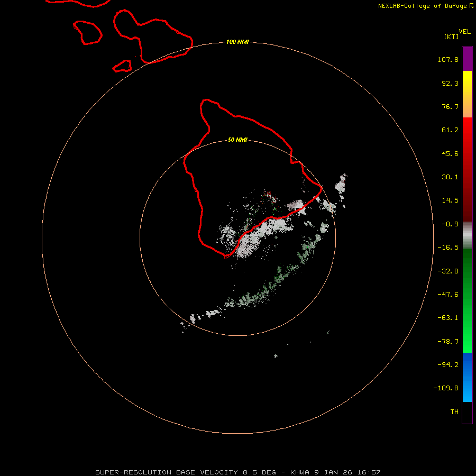Click the 100 NMI range ring label

pos(237,42)
